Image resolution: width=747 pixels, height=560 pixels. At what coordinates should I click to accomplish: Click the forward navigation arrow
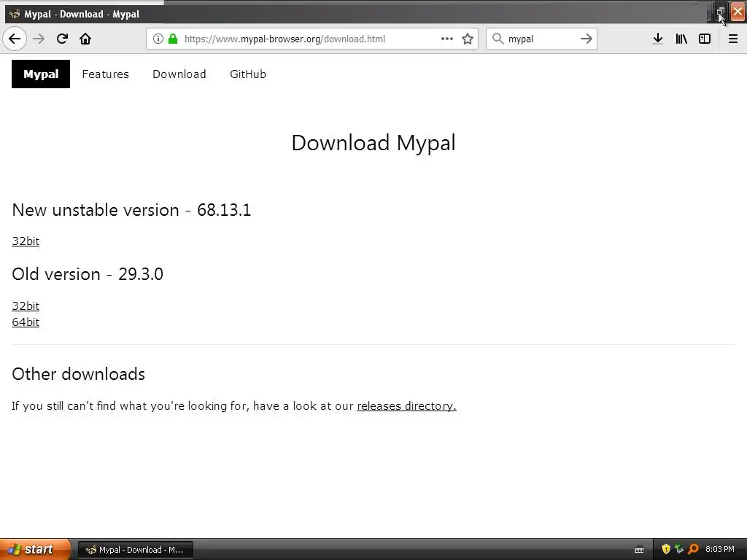tap(39, 39)
